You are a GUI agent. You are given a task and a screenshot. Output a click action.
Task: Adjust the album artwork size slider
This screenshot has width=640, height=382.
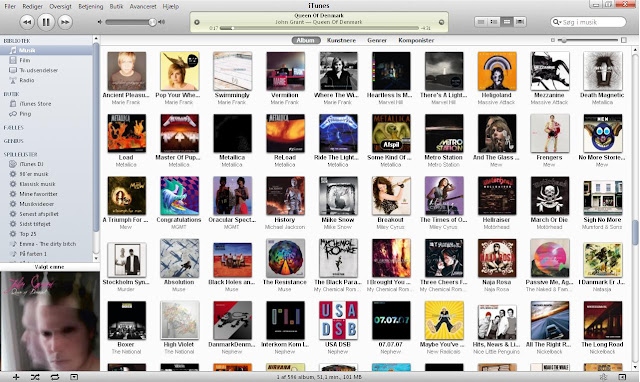click(x=588, y=40)
